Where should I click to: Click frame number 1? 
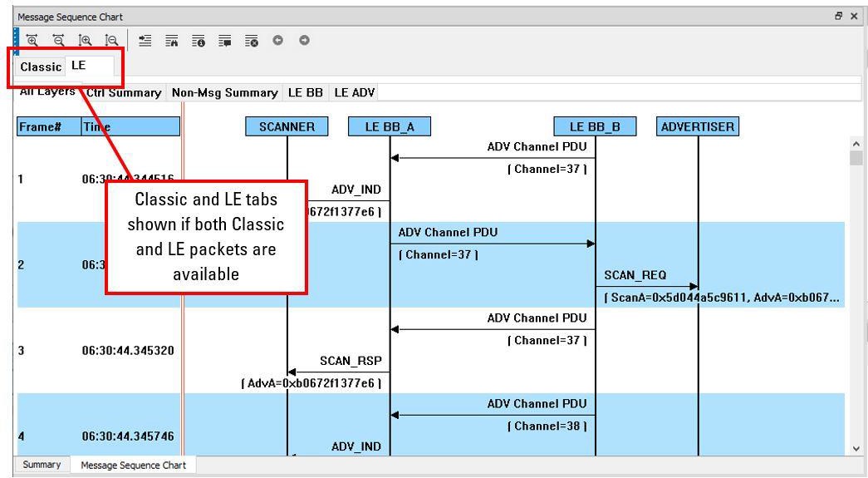click(x=21, y=179)
